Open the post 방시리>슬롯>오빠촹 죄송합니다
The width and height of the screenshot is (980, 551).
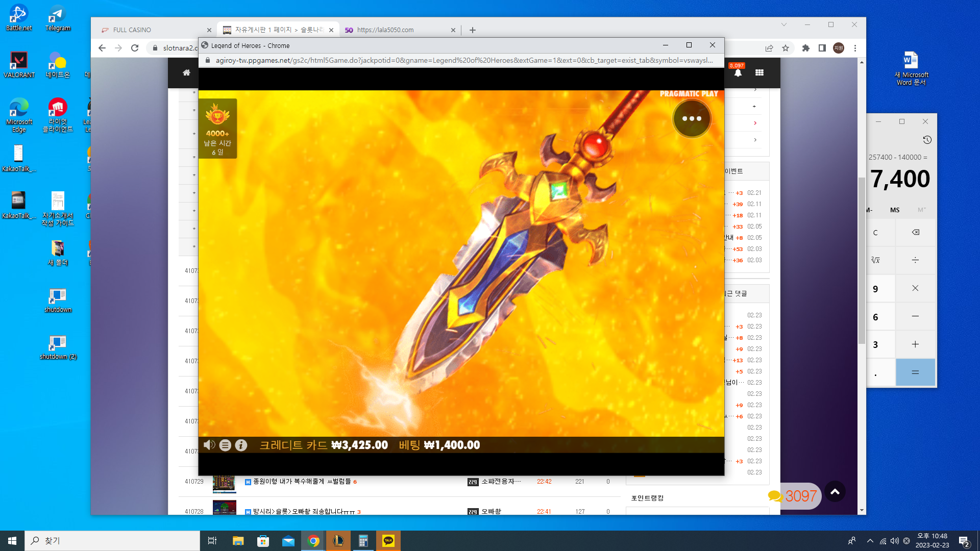pyautogui.click(x=304, y=511)
